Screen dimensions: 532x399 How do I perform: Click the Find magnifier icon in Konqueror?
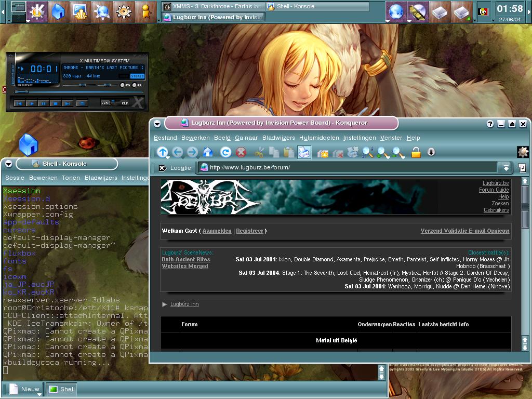[367, 152]
